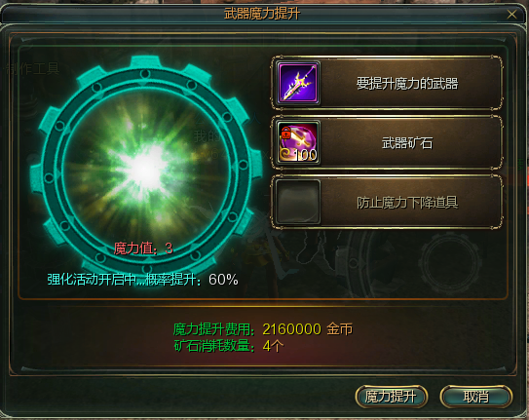Click the 矿石消耗数量 4个 text

point(229,346)
